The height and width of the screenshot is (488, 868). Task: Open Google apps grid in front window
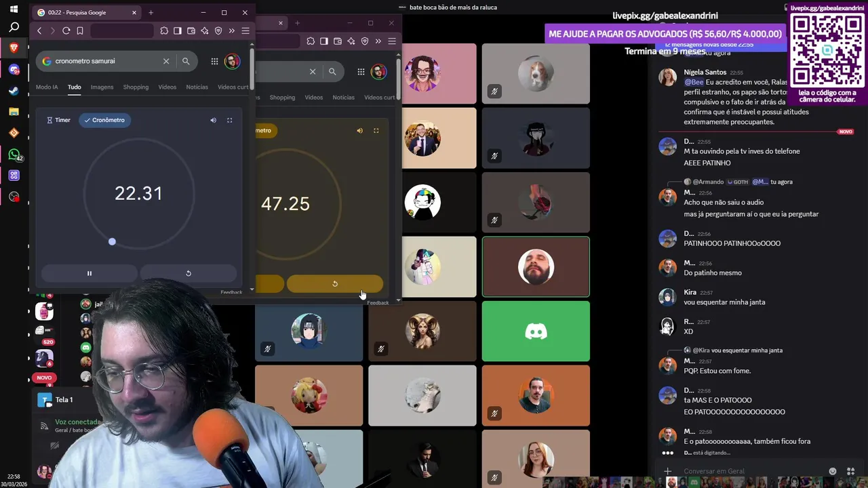click(x=214, y=61)
